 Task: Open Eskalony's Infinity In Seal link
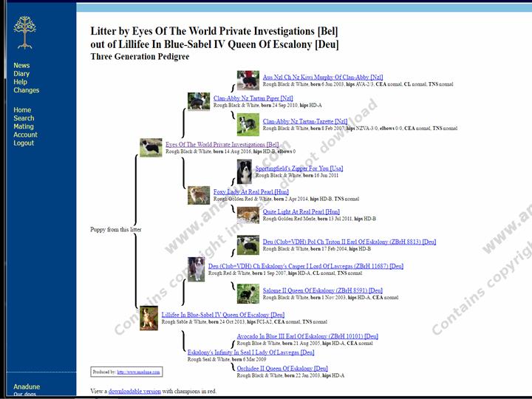tap(250, 352)
